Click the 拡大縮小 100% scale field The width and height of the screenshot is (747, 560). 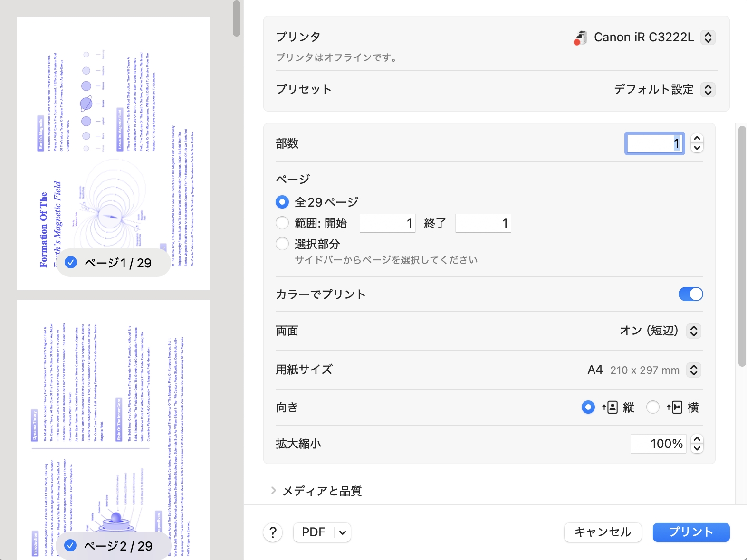(x=658, y=444)
